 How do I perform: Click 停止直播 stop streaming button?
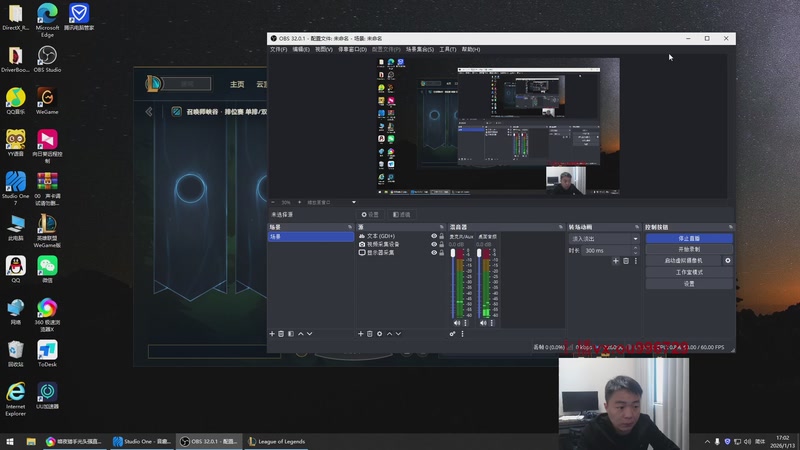(x=689, y=238)
